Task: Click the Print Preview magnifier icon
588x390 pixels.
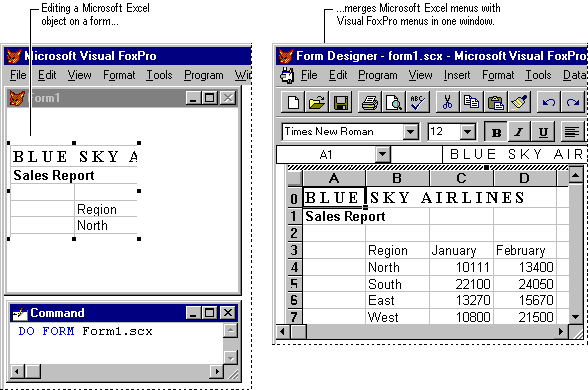Action: [x=393, y=102]
